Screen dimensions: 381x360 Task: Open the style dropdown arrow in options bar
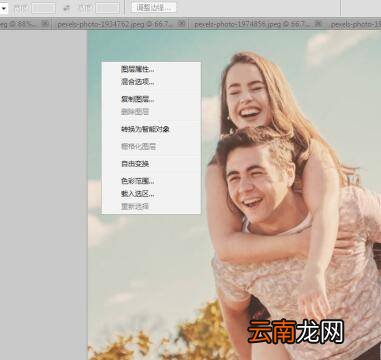(3, 8)
